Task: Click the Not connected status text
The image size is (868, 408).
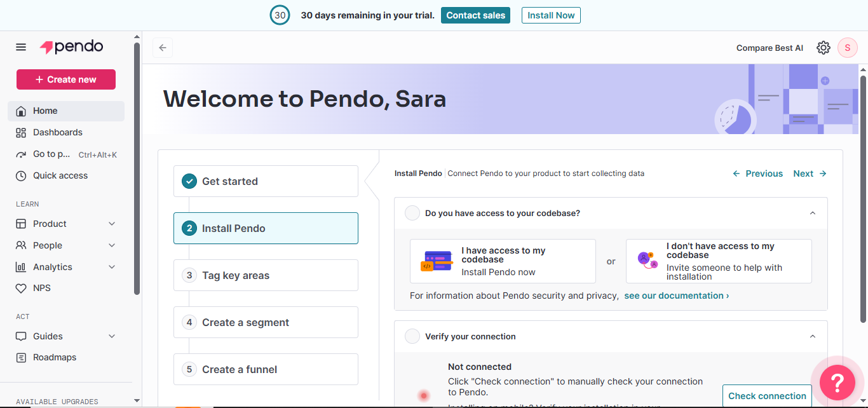Action: point(480,367)
